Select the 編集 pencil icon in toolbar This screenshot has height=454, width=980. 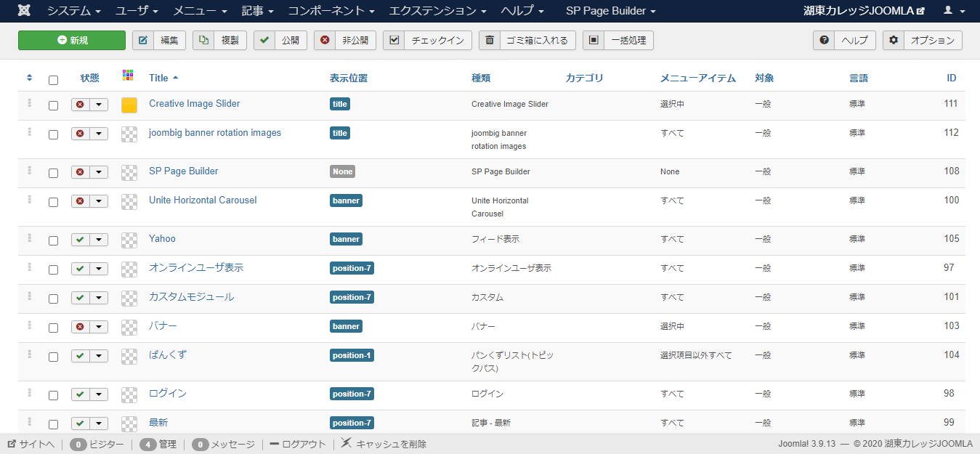coord(142,40)
